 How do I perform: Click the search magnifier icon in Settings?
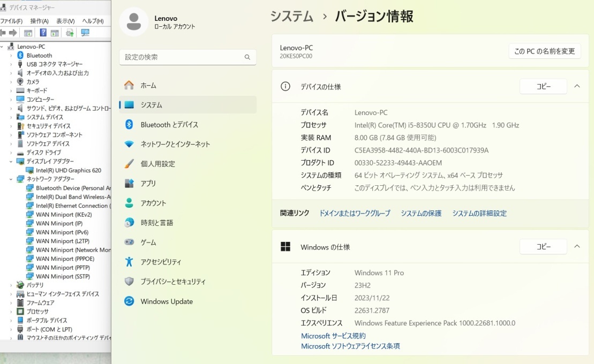(247, 57)
